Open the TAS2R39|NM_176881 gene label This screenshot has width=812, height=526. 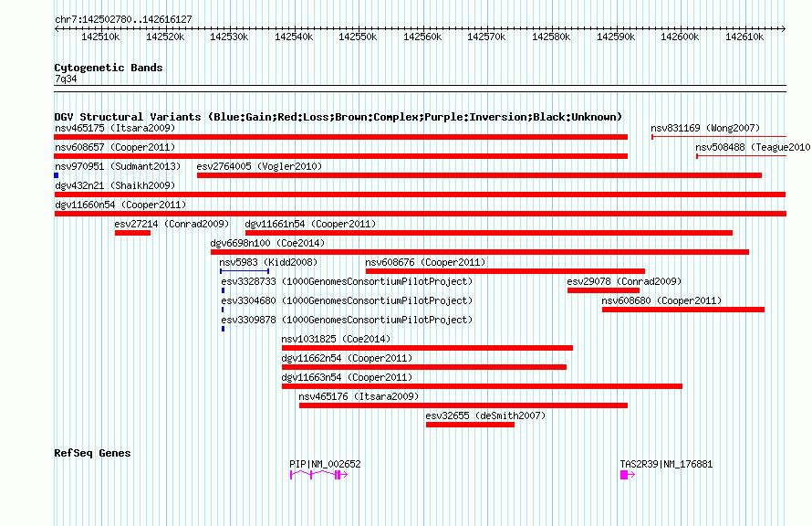(x=666, y=464)
